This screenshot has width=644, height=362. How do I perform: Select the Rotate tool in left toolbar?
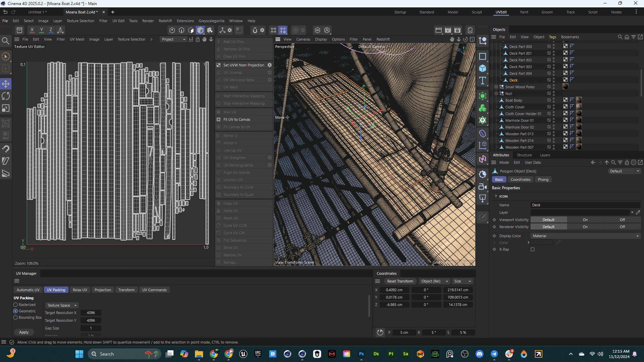(6, 96)
